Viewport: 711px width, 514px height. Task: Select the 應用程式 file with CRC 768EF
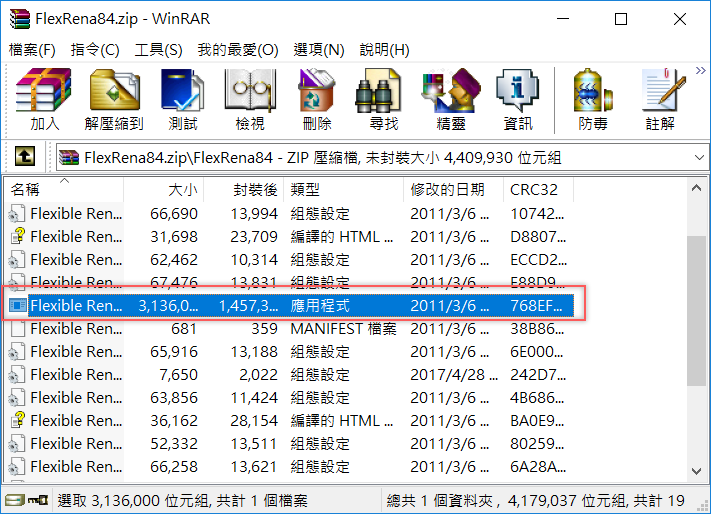(x=290, y=305)
